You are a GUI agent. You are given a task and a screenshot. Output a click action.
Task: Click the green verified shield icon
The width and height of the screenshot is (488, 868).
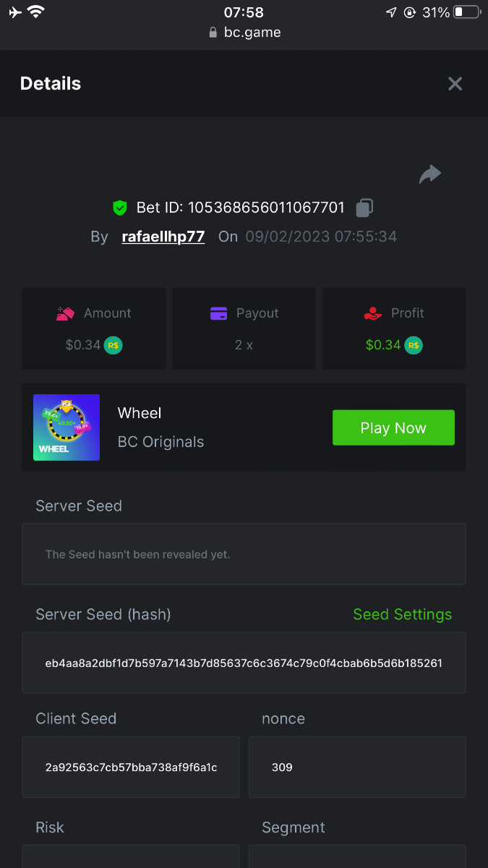(120, 208)
